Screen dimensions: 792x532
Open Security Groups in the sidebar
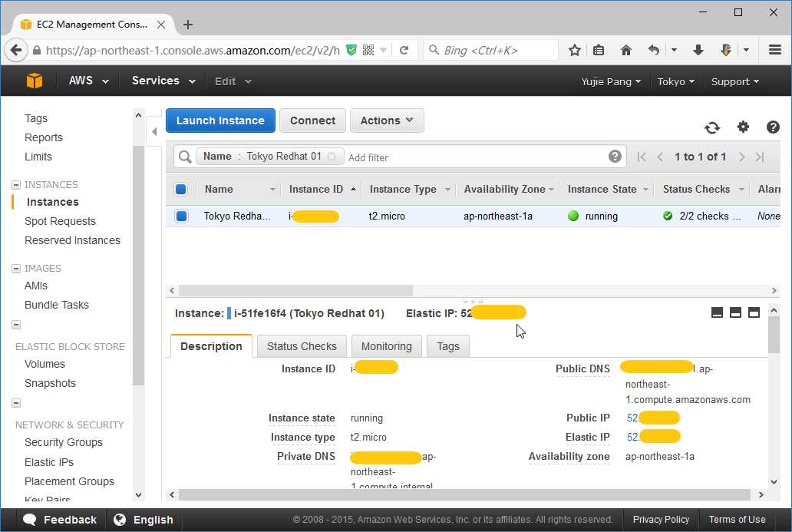coord(64,443)
